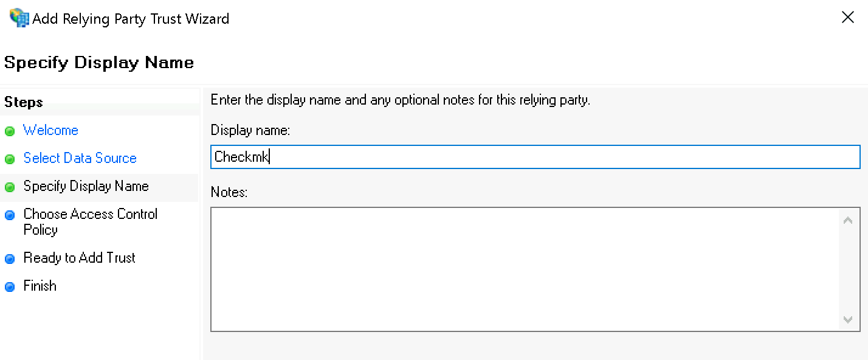The image size is (868, 360).
Task: Open the Welcome step link
Action: click(50, 130)
